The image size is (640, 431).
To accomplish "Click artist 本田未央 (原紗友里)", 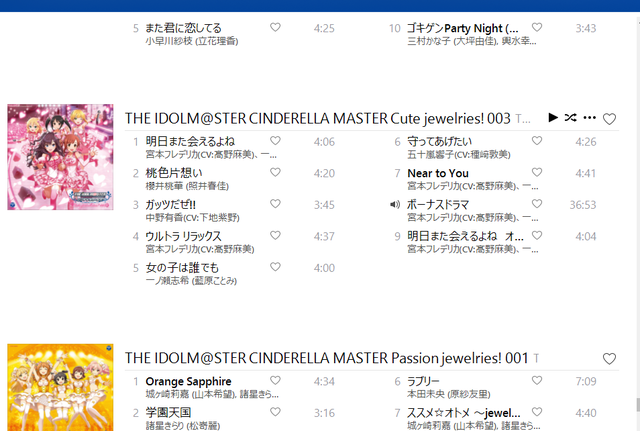I will click(x=449, y=394).
